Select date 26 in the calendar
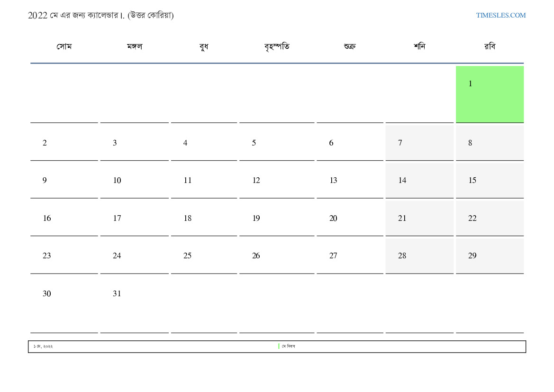The image size is (554, 392). (x=277, y=256)
